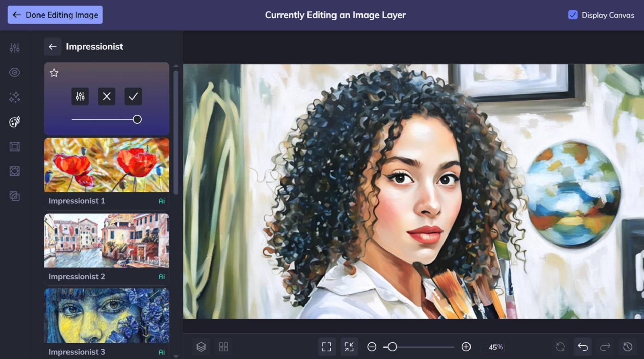Open the frames sidebar icon
Screen dimensions: 644x359
pyautogui.click(x=14, y=147)
